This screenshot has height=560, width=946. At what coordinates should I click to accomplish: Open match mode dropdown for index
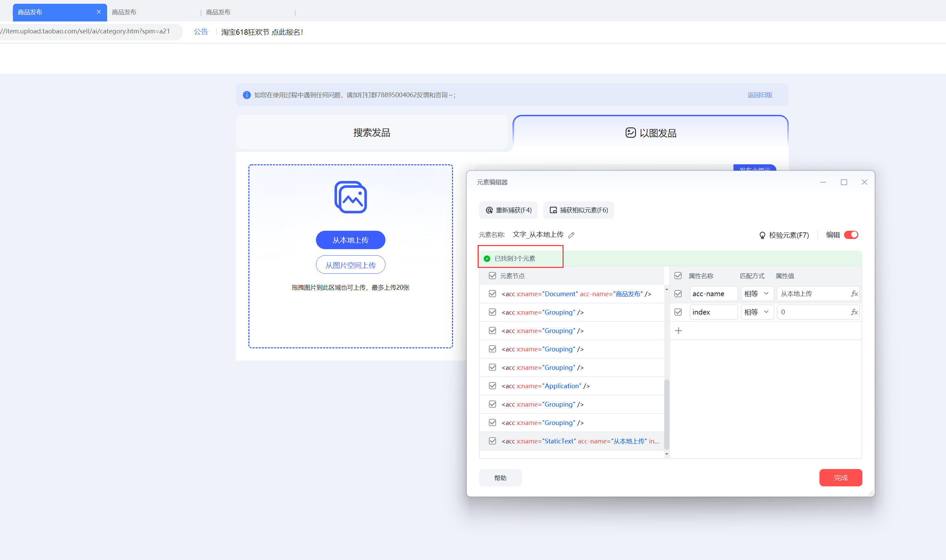point(757,312)
